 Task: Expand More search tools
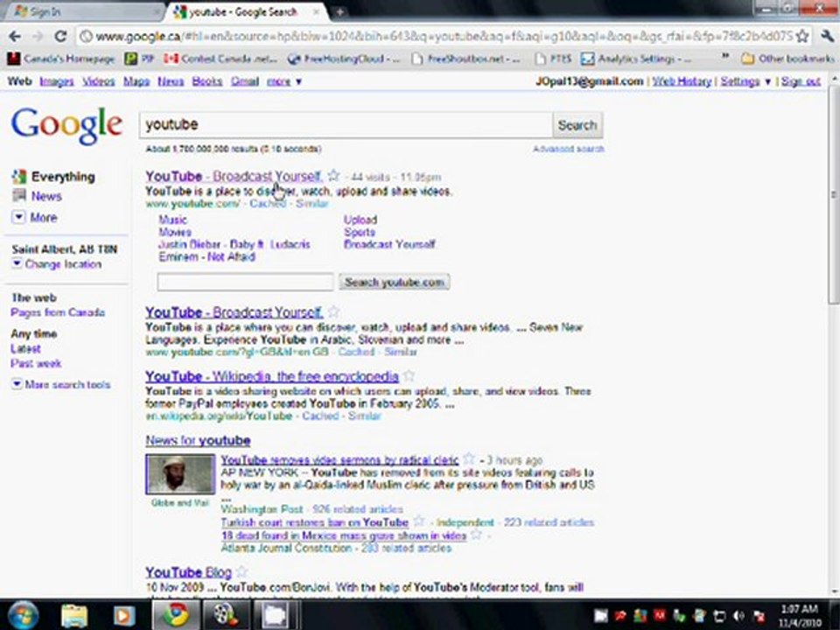(x=17, y=383)
